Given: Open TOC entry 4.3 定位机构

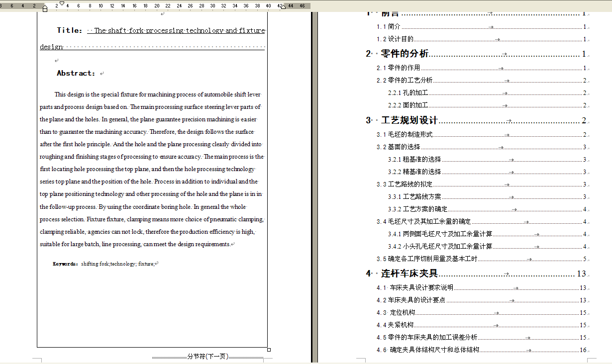Looking at the screenshot, I should tap(482, 312).
